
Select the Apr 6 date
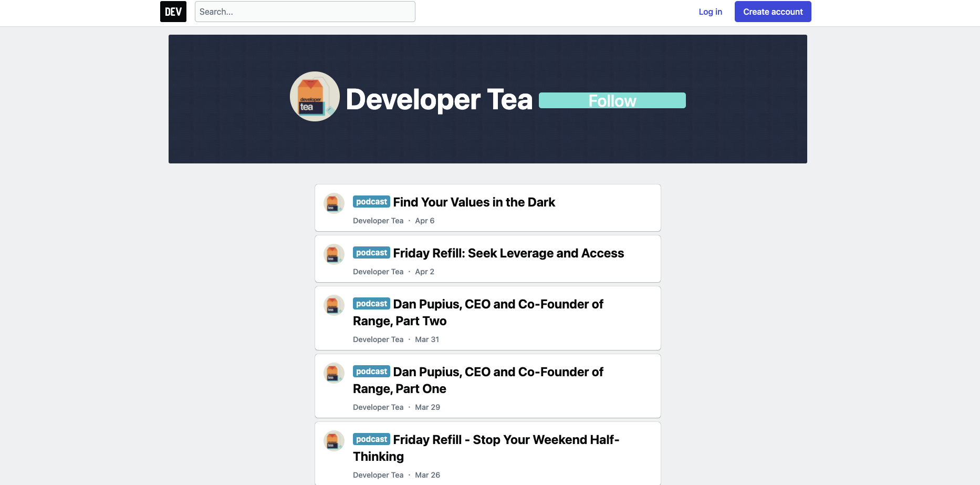(x=425, y=221)
